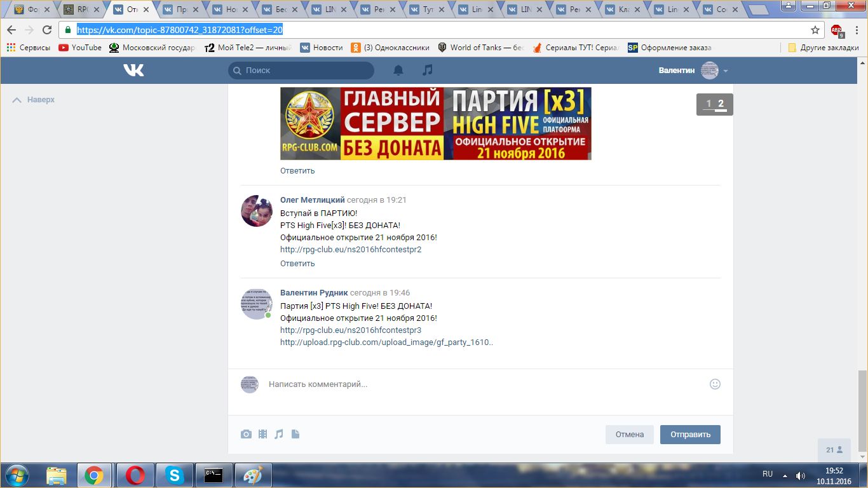Go to page 1 of the topic

pyautogui.click(x=709, y=104)
